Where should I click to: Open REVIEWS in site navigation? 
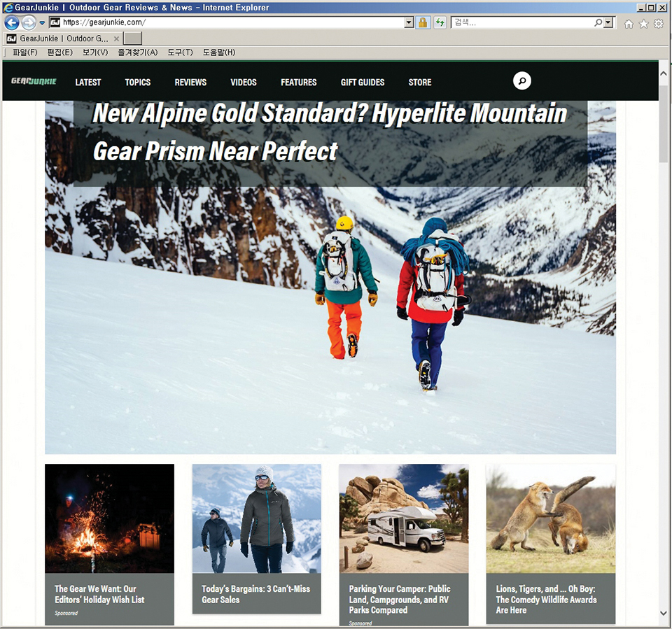click(190, 83)
